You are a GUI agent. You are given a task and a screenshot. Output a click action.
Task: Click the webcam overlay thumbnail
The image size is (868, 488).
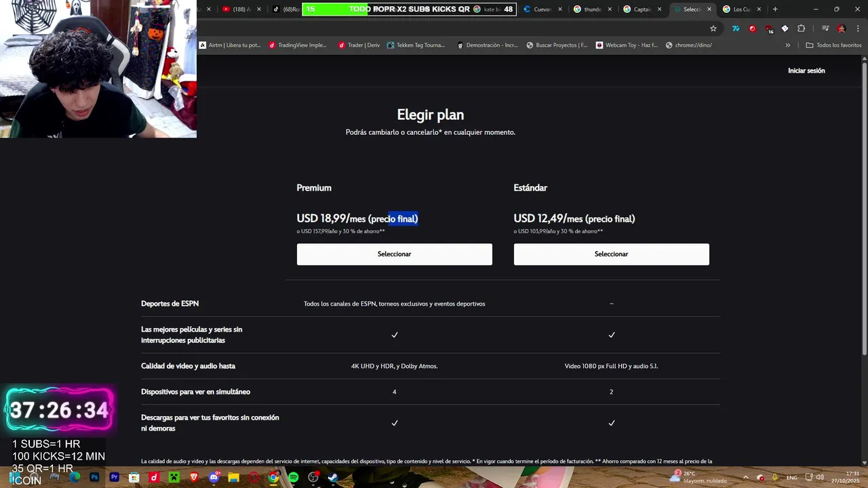pos(98,69)
